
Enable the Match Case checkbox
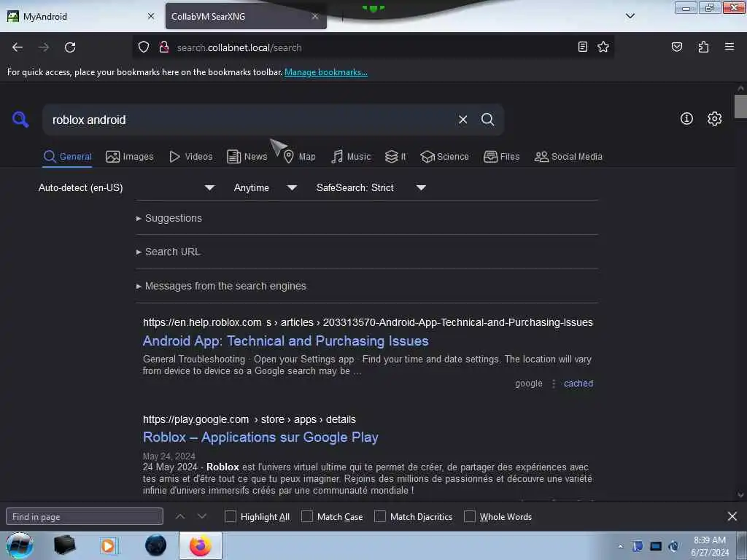tap(307, 516)
